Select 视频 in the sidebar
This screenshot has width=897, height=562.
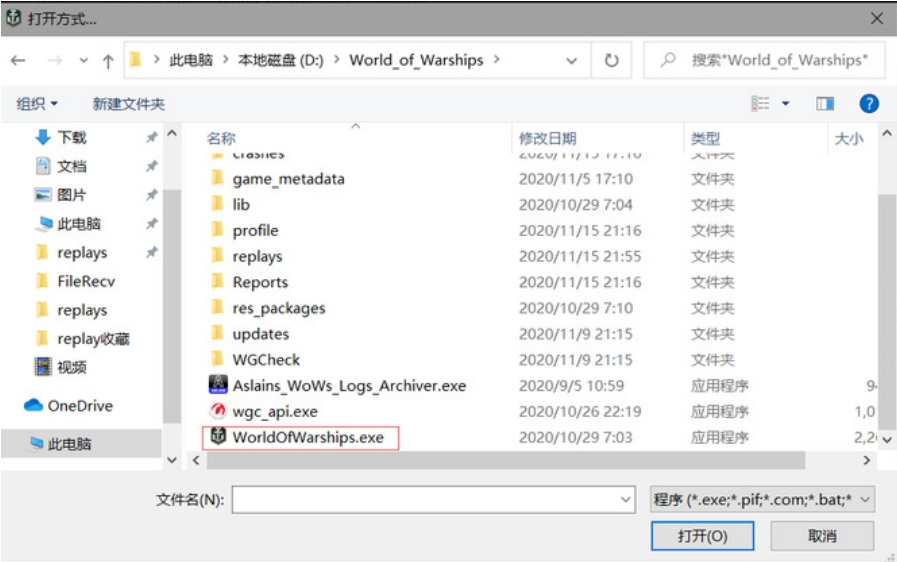click(72, 367)
